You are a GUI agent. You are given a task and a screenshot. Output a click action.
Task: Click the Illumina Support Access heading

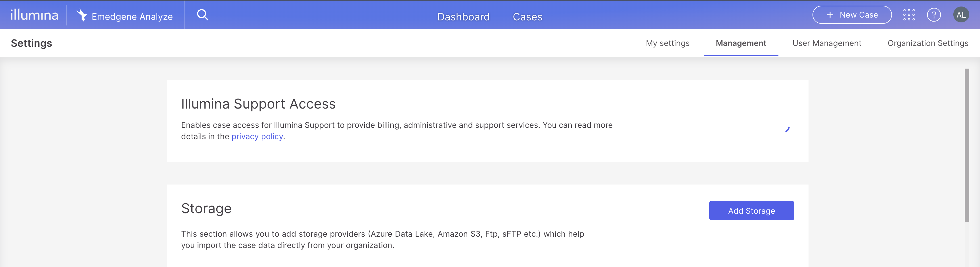coord(258,104)
